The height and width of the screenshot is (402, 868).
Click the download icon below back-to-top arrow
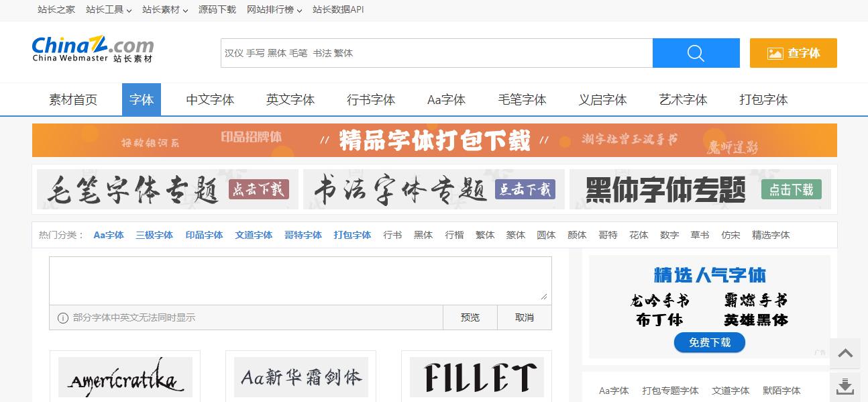pos(845,386)
